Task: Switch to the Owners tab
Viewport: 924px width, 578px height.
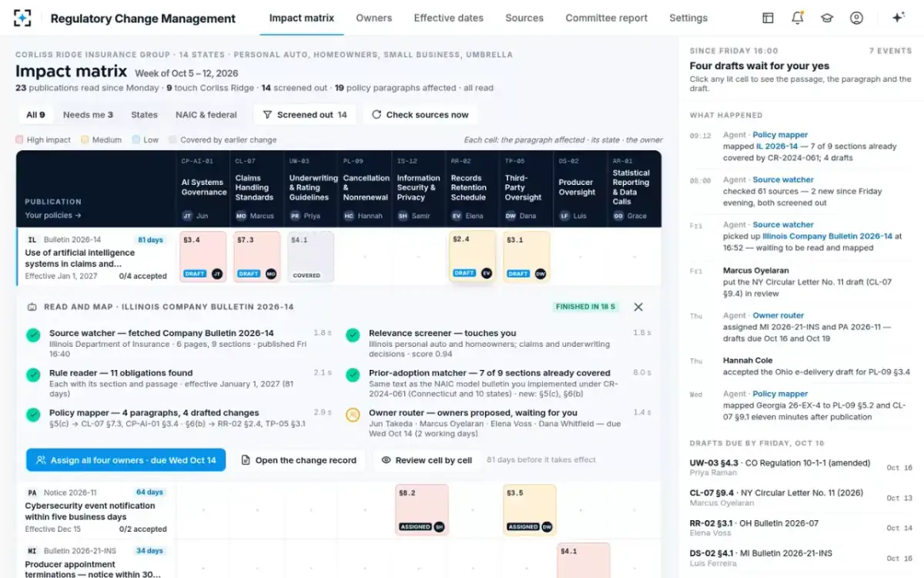Action: coord(373,18)
